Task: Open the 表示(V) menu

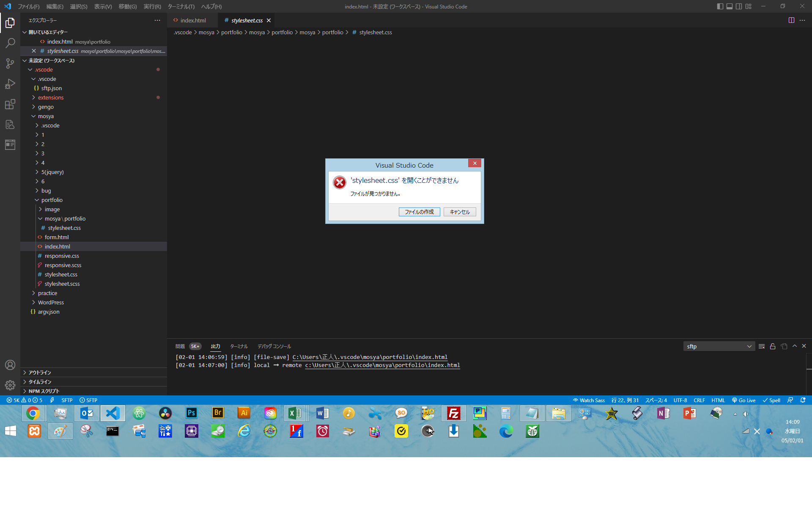Action: pos(102,6)
